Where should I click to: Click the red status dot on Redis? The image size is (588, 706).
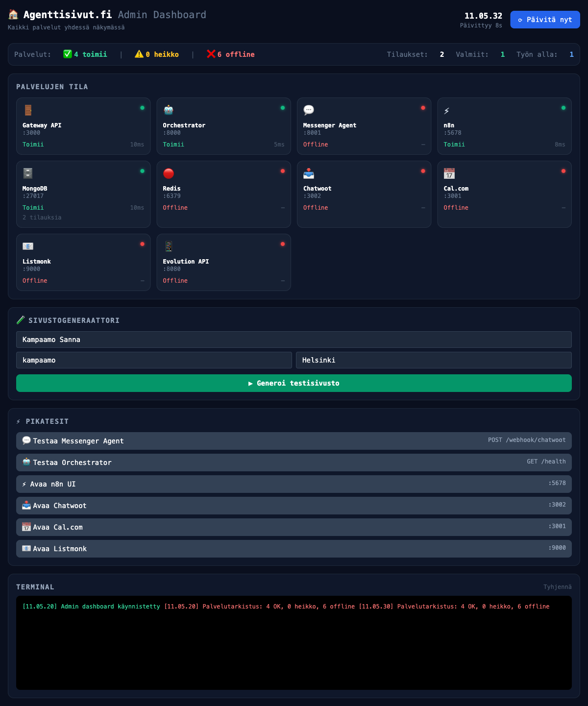tap(283, 171)
